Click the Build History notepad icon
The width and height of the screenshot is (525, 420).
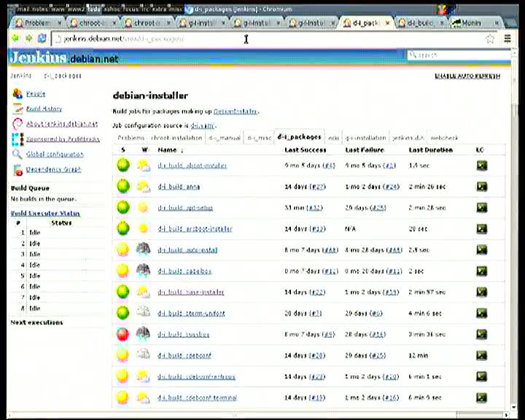(17, 109)
